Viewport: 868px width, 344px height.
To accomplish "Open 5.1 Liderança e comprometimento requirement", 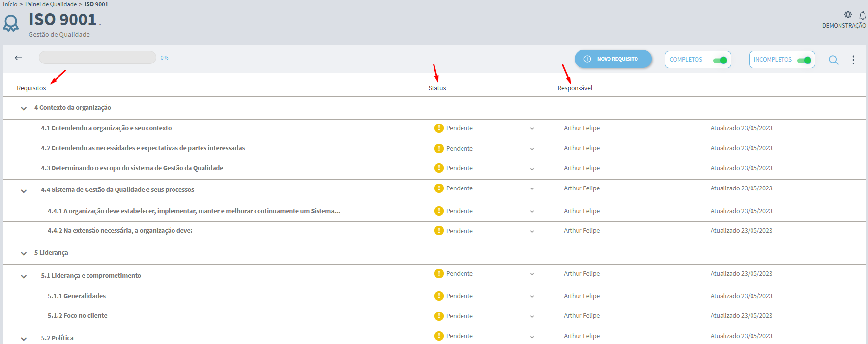I will click(x=91, y=276).
